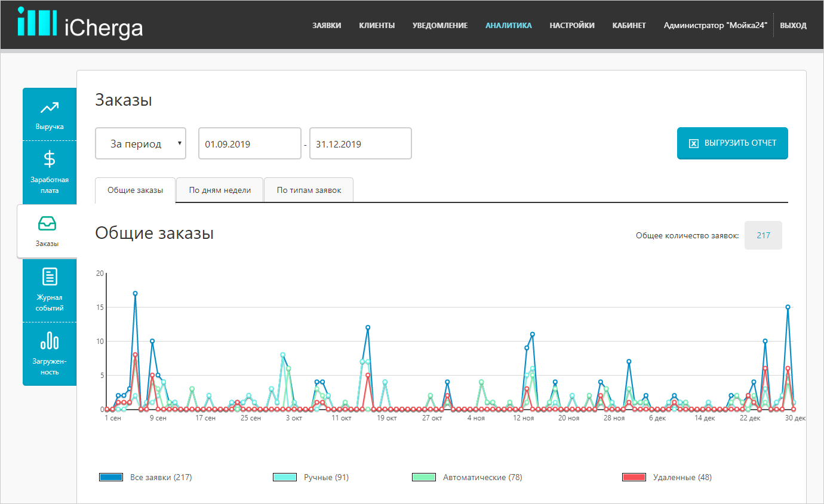Click the iCherga logo
This screenshot has width=824, height=504.
[x=80, y=24]
